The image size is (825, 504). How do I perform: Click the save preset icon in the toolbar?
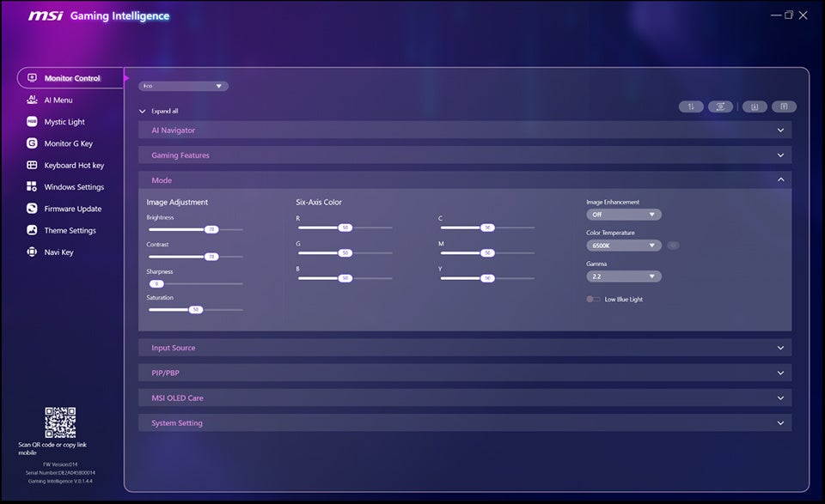point(754,106)
